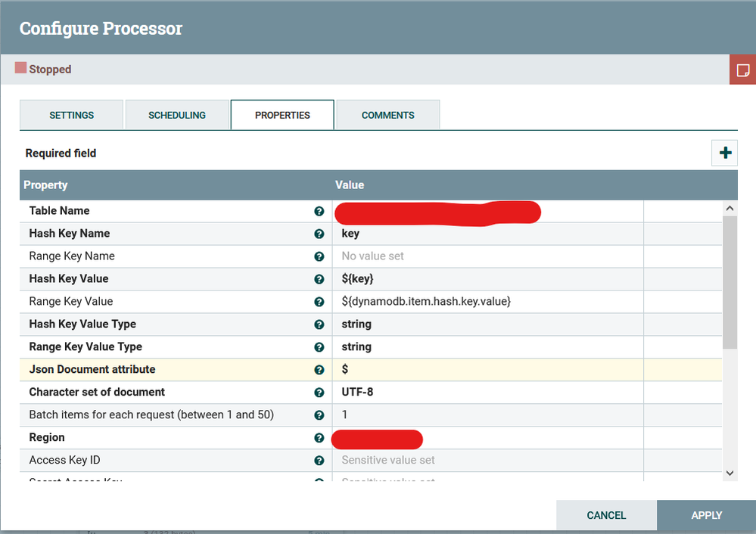756x534 pixels.
Task: Open help icon for Region
Action: pos(319,438)
